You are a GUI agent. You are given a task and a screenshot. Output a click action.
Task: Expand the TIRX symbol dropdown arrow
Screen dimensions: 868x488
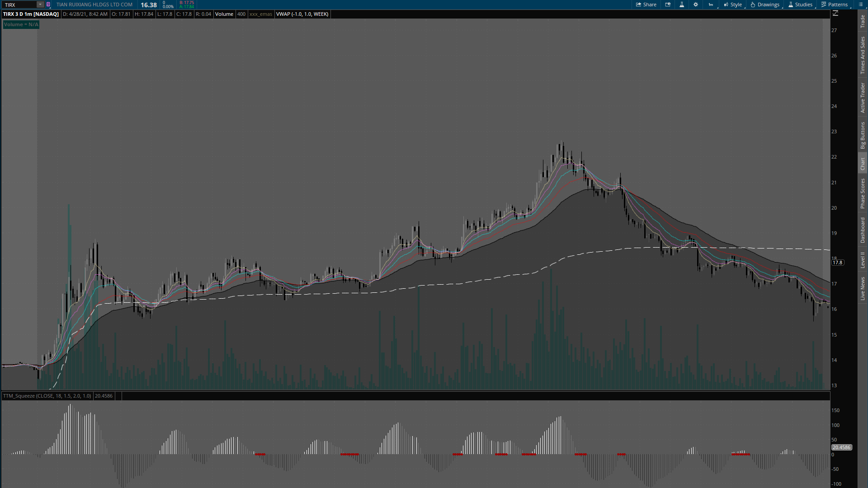[40, 5]
